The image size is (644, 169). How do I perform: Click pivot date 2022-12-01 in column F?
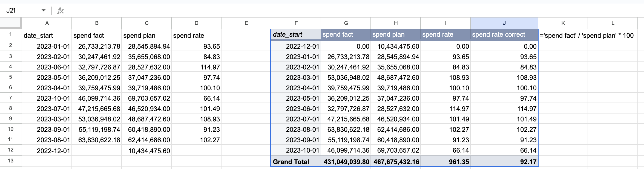point(296,46)
